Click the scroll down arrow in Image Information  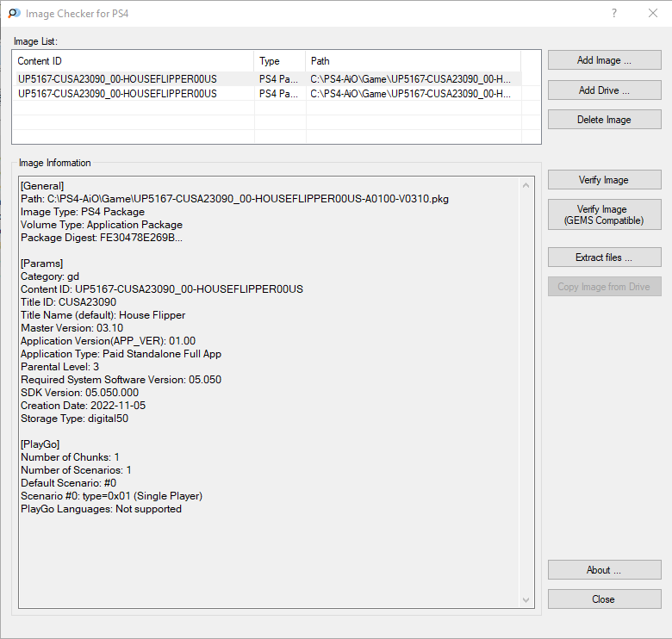point(526,600)
